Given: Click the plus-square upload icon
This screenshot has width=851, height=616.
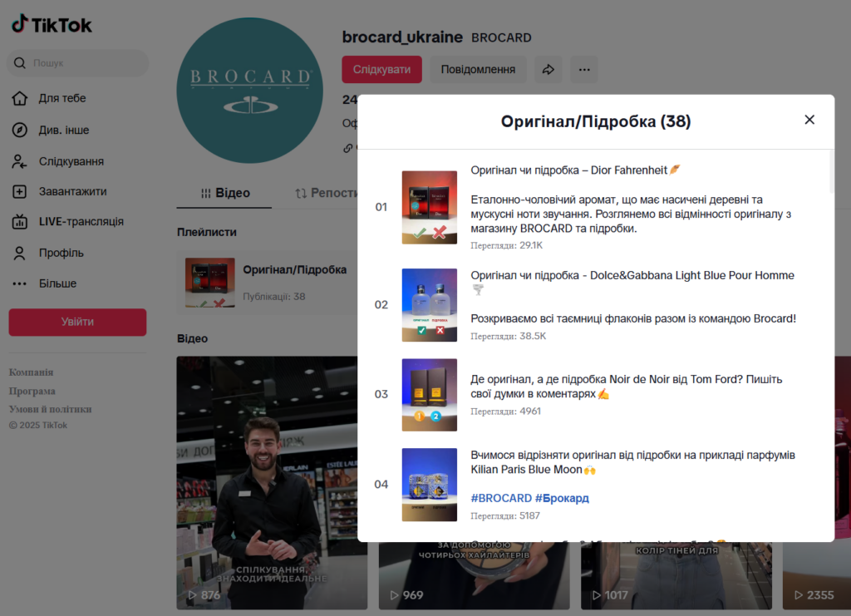Looking at the screenshot, I should pos(20,191).
